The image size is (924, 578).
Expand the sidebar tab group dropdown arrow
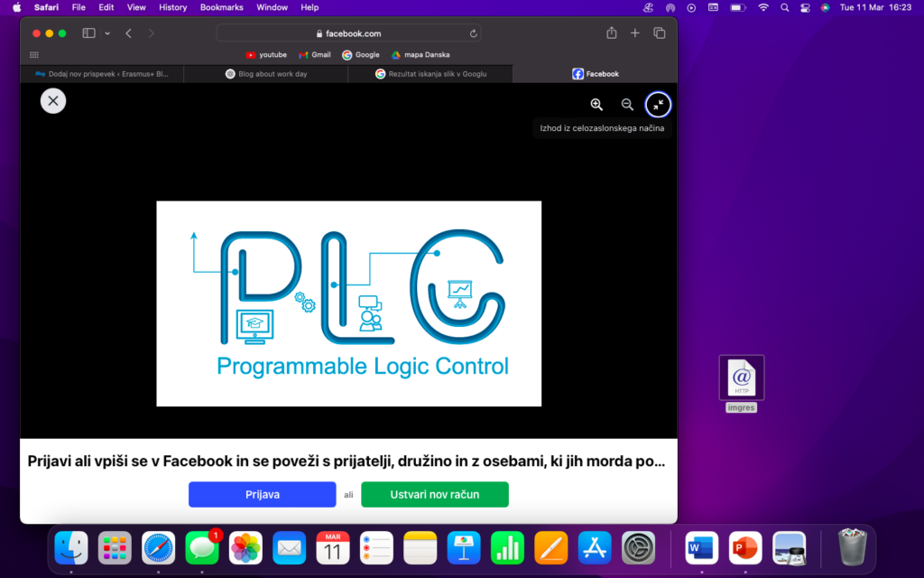tap(107, 33)
